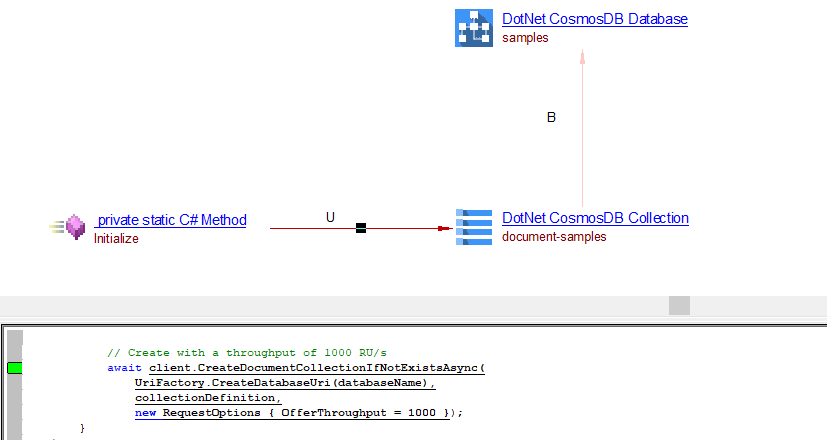The image size is (827, 440).
Task: Click the pink arrowhead below the Database node
Action: 582,58
